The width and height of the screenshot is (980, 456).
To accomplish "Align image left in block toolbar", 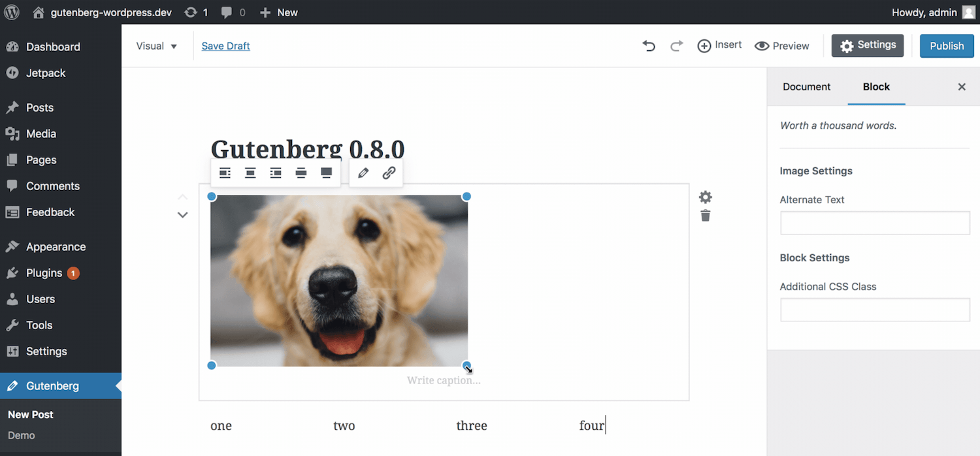I will pyautogui.click(x=225, y=173).
